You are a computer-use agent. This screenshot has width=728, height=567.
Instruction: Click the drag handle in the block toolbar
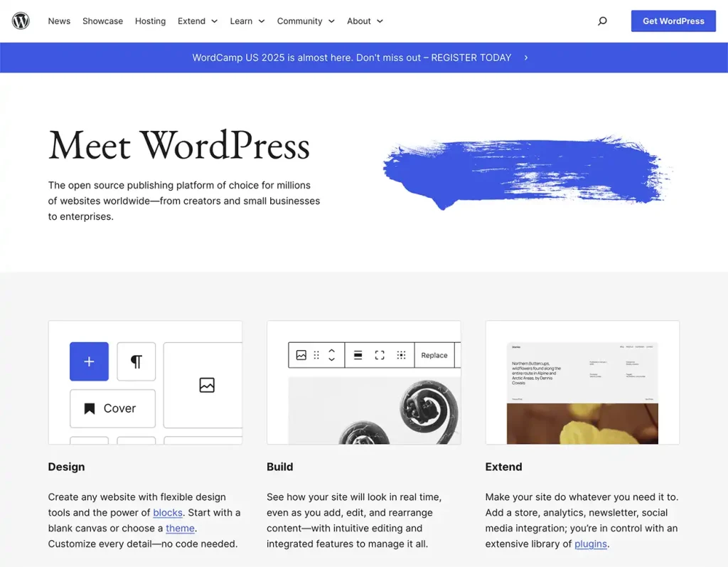316,355
